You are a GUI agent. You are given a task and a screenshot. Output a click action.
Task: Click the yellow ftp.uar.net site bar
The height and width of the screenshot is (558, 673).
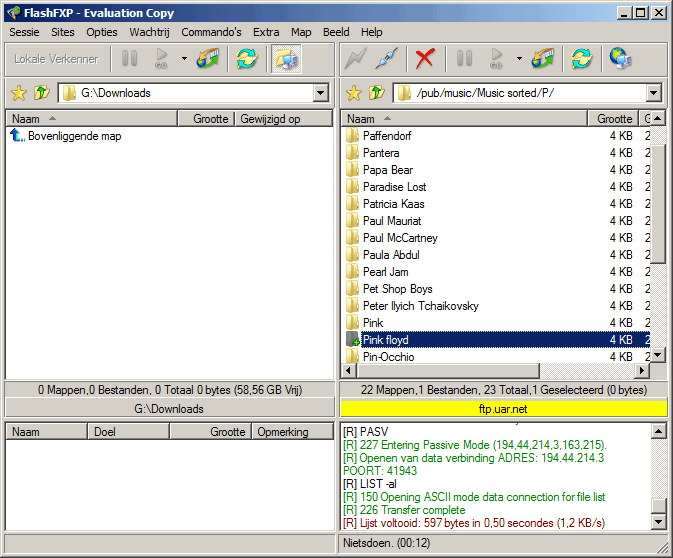pos(503,409)
